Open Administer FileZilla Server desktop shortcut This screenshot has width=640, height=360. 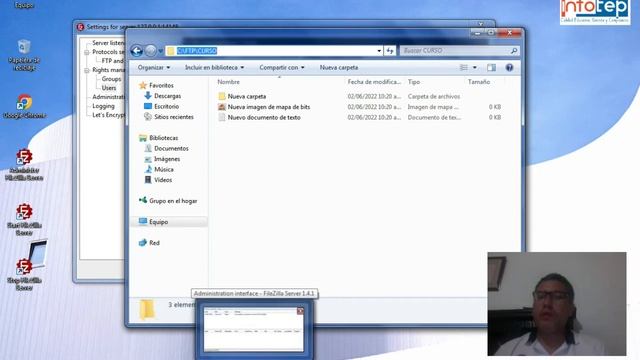click(24, 165)
